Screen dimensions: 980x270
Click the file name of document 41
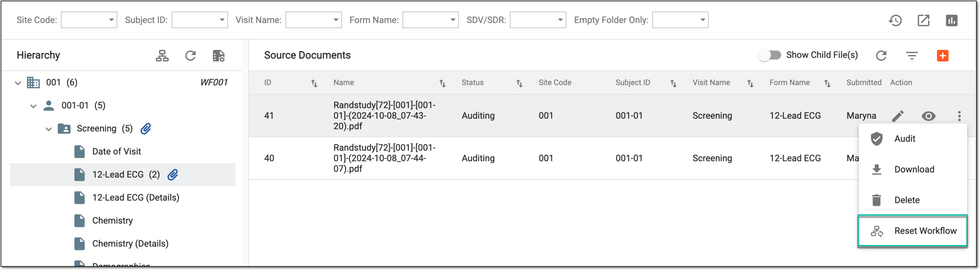pos(384,115)
